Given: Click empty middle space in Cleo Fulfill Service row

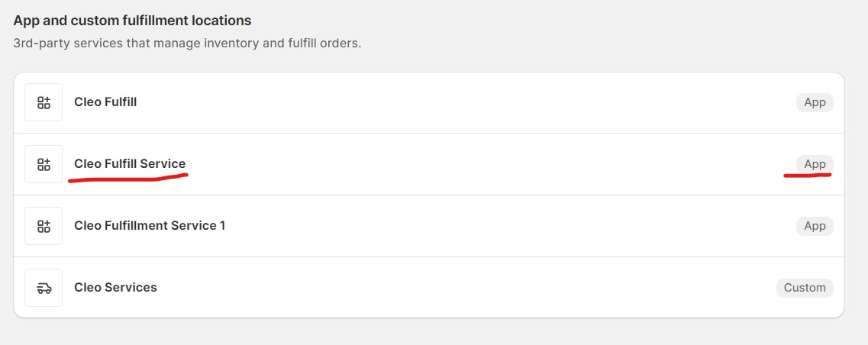Looking at the screenshot, I should 458,164.
